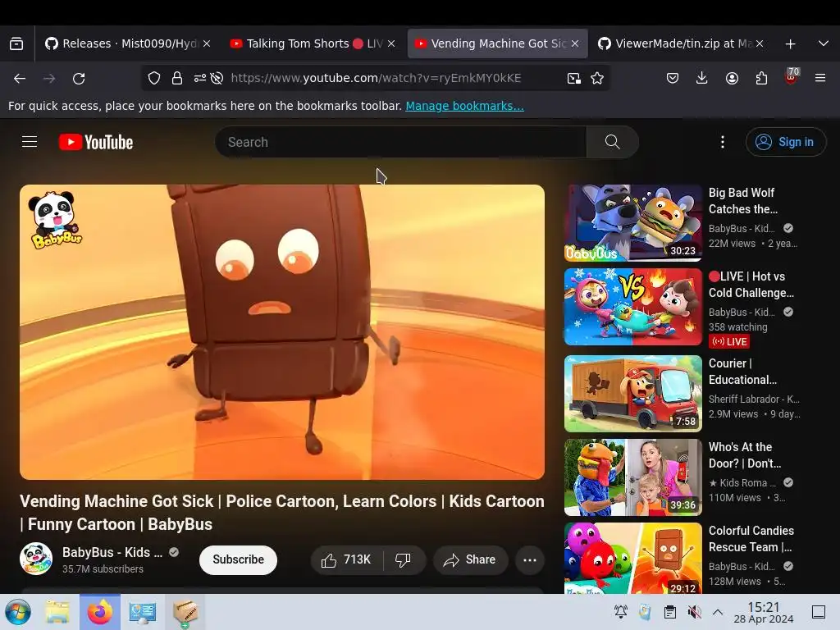Image resolution: width=840 pixels, height=630 pixels.
Task: Close the ViewerMade/tin.zip tab
Action: pyautogui.click(x=759, y=43)
